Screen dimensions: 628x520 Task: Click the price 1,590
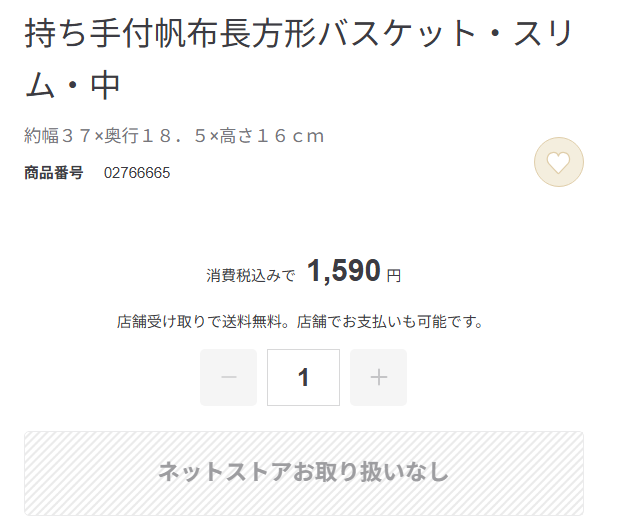[343, 270]
